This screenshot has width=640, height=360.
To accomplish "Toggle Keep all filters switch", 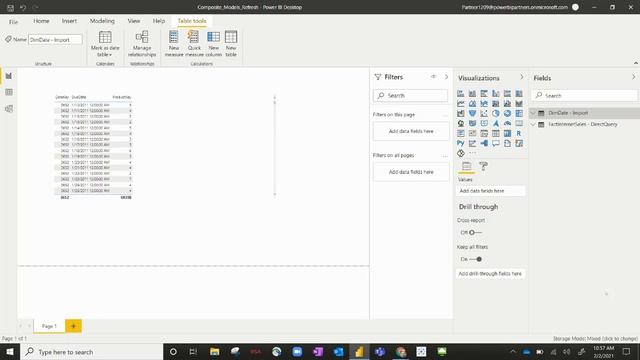I will 476,259.
